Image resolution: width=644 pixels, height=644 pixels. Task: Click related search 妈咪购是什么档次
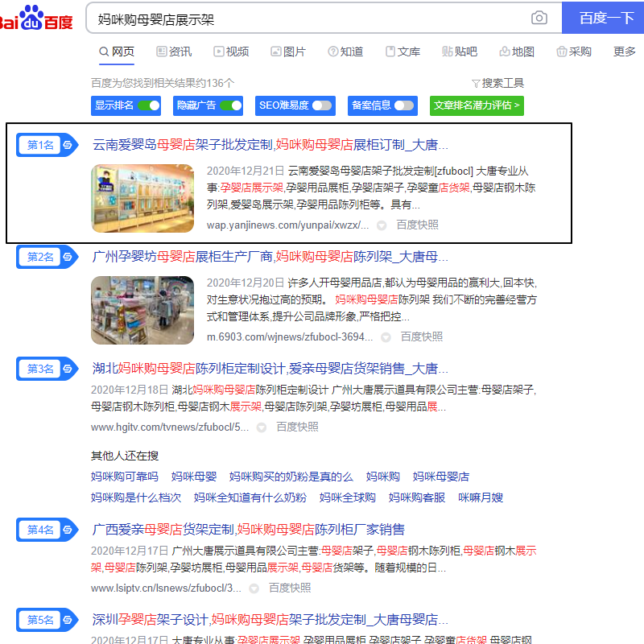tap(136, 497)
